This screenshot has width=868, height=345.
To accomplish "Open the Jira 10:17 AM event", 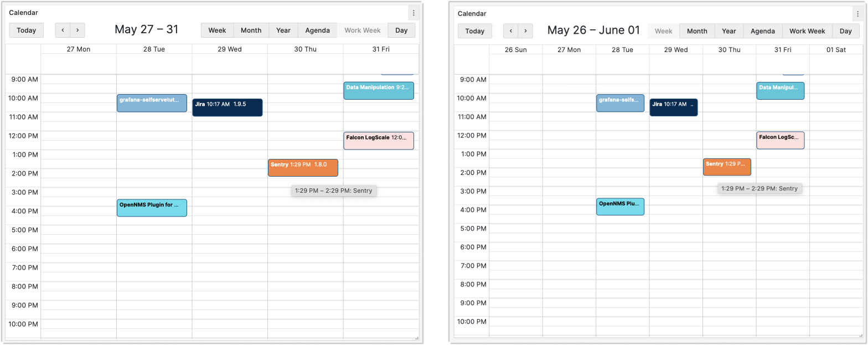I will click(x=227, y=107).
